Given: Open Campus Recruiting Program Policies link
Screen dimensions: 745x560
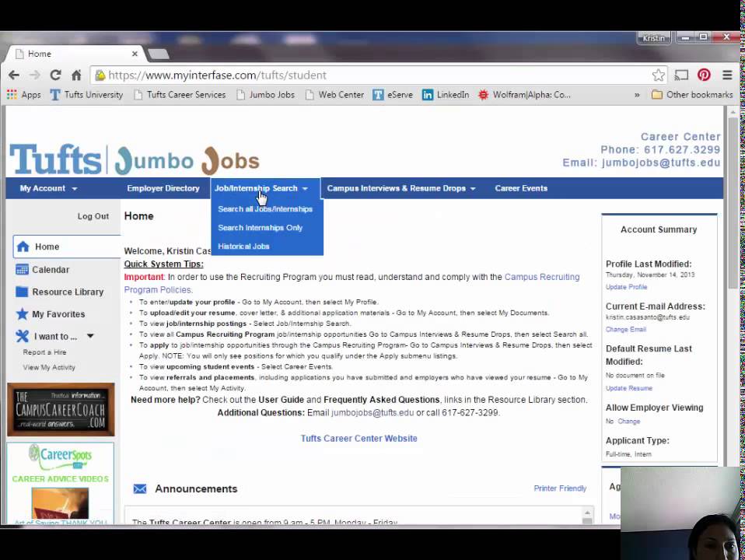Looking at the screenshot, I should click(x=352, y=283).
